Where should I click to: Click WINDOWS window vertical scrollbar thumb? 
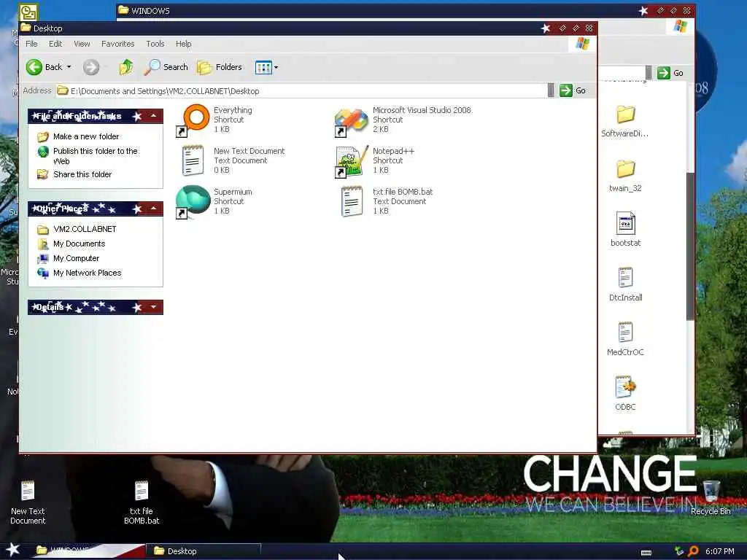tap(690, 246)
